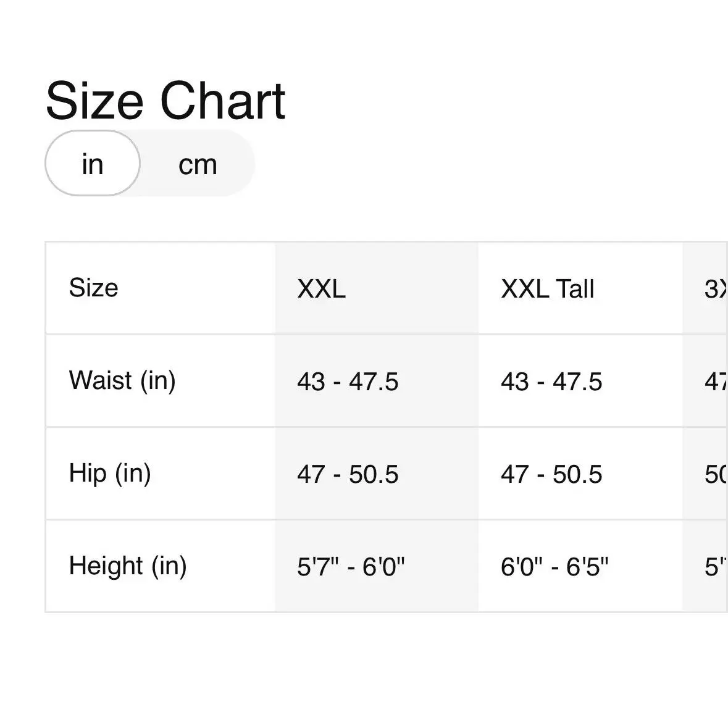Select the XXL Tall column header
The width and height of the screenshot is (728, 728).
[580, 288]
